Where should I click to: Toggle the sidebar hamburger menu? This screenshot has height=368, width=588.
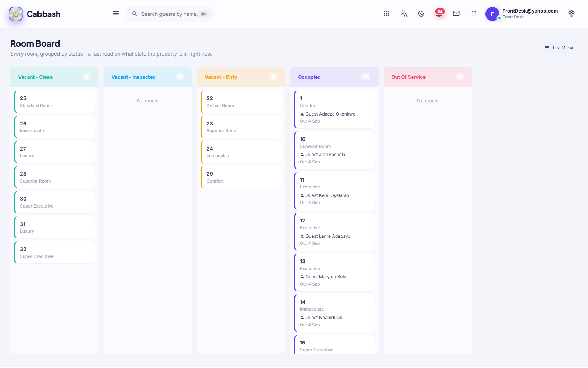[x=116, y=14]
